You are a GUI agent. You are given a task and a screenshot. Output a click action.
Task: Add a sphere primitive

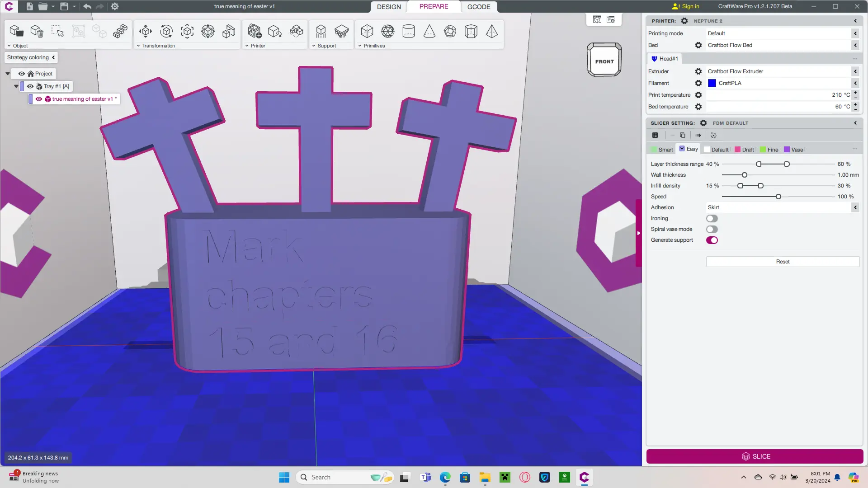(388, 31)
